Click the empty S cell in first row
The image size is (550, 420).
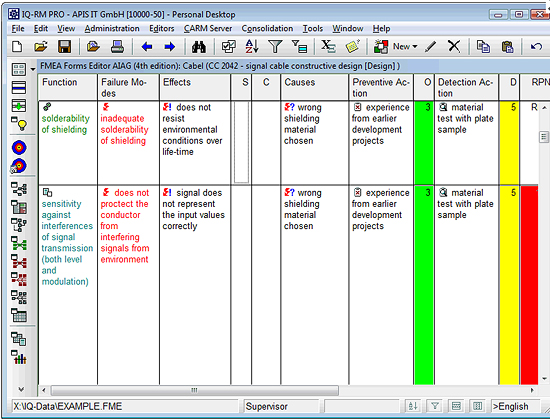point(241,142)
